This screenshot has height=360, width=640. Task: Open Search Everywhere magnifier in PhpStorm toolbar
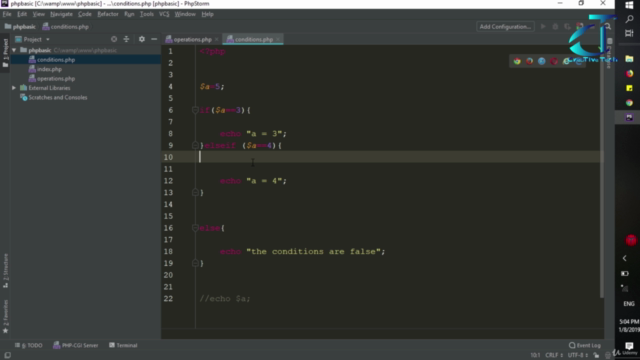[608, 27]
